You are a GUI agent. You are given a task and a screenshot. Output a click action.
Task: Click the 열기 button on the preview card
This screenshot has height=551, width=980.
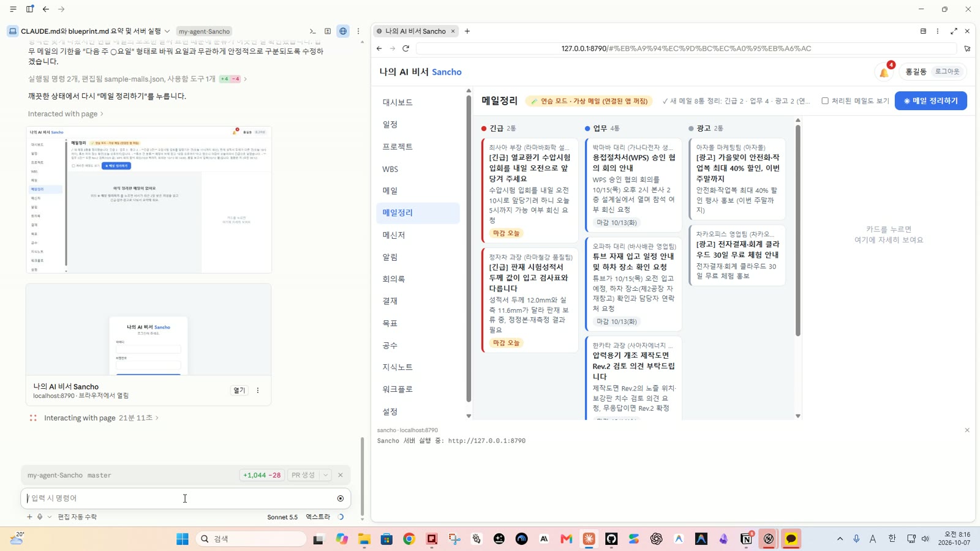(239, 391)
